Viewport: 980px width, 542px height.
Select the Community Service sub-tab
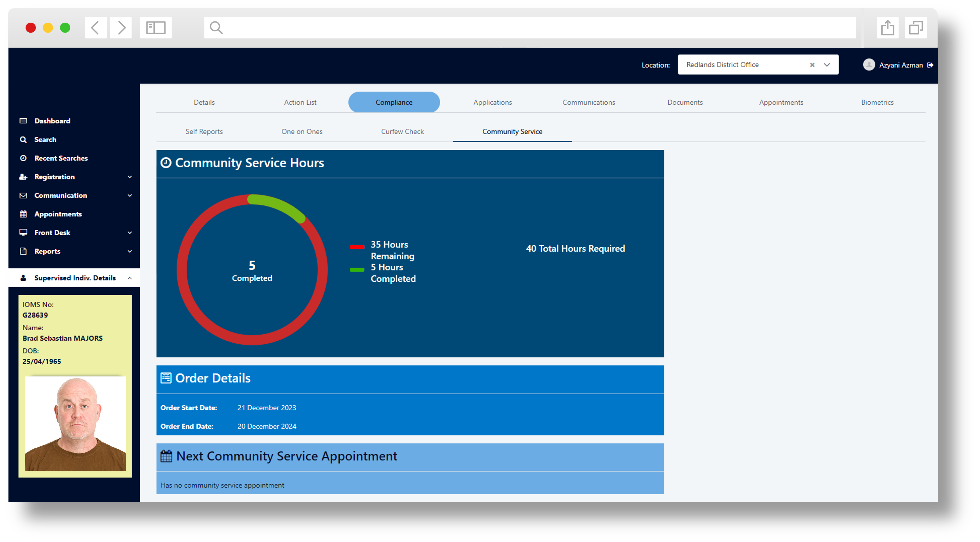513,132
